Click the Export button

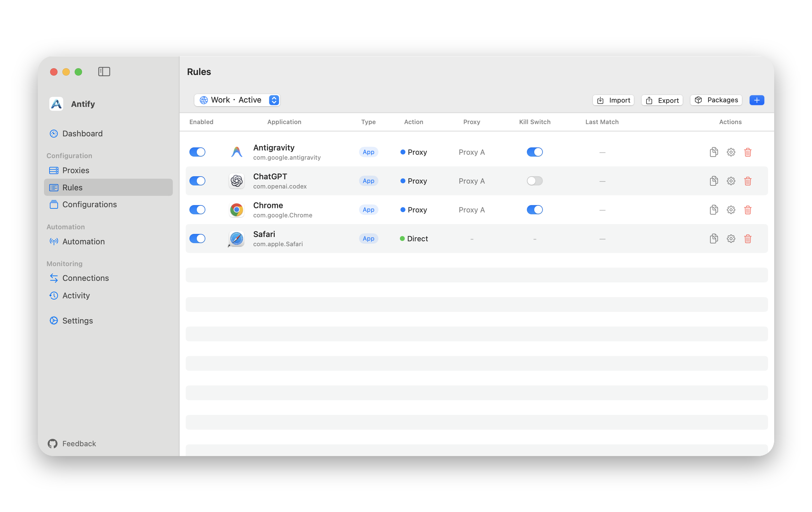tap(662, 100)
